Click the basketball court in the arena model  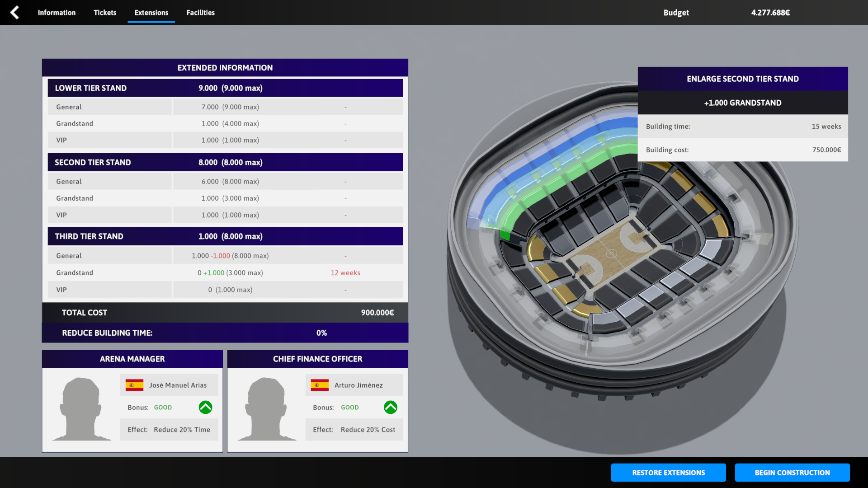610,254
